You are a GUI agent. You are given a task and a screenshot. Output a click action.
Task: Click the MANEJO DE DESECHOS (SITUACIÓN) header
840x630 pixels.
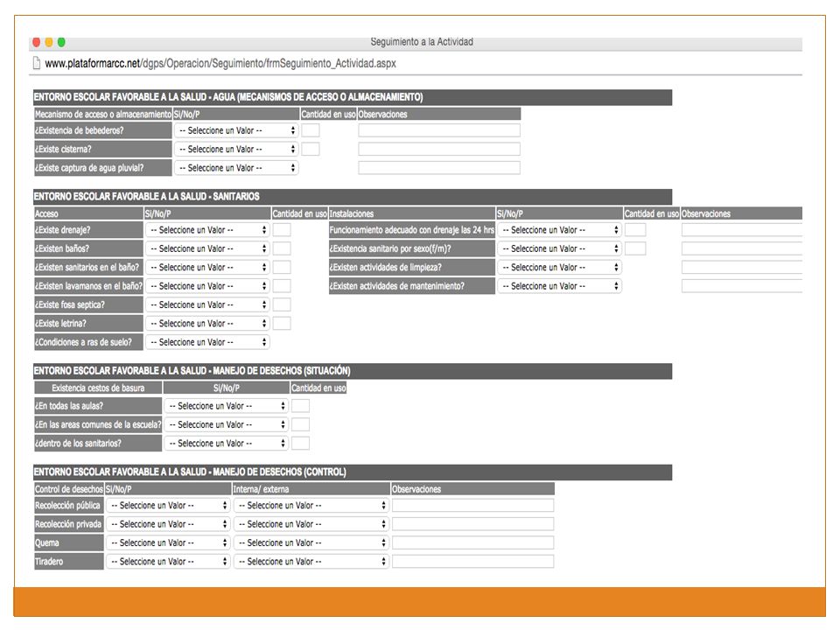353,371
